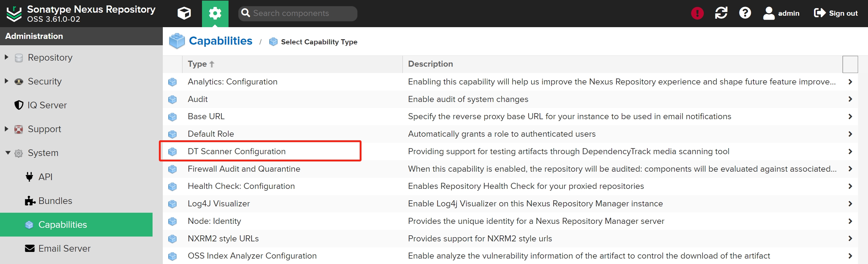Select Capabilities in the sidebar

click(x=63, y=224)
